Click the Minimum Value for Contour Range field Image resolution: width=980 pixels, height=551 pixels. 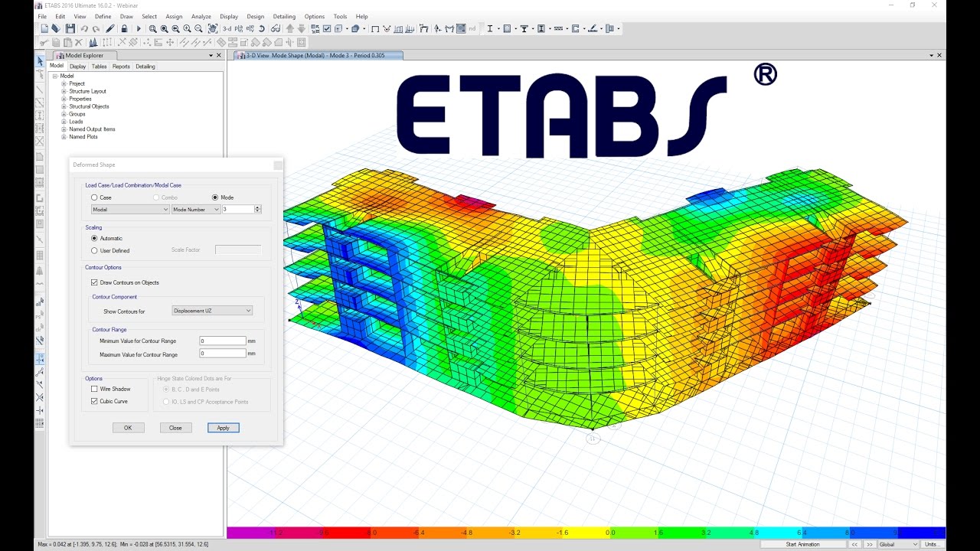tap(223, 341)
